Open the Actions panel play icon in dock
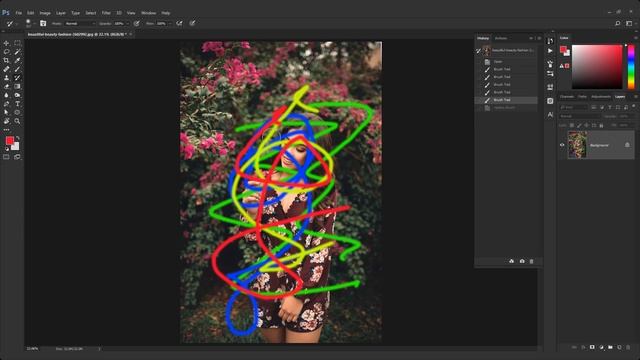Image resolution: width=640 pixels, height=360 pixels. click(550, 51)
